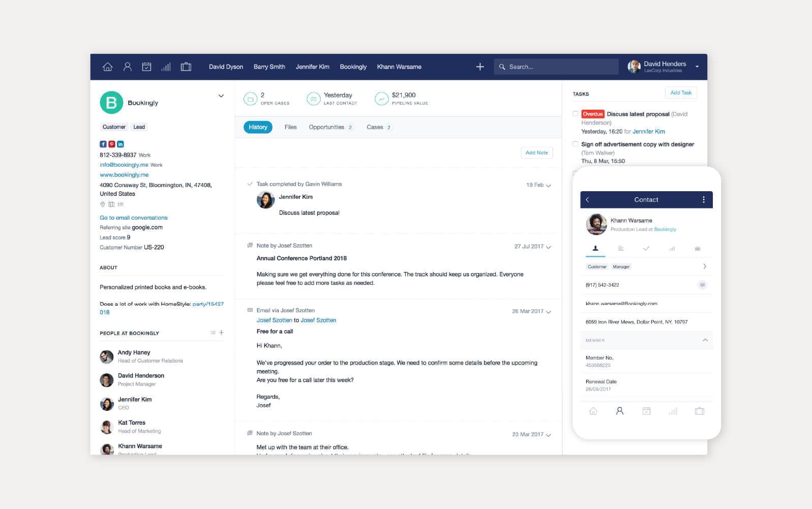Tap the three-dot menu in mobile Contact header

tap(703, 200)
